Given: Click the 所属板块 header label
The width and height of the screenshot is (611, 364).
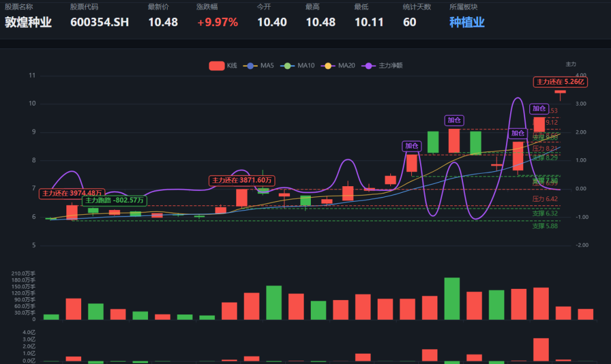Looking at the screenshot, I should coord(463,7).
